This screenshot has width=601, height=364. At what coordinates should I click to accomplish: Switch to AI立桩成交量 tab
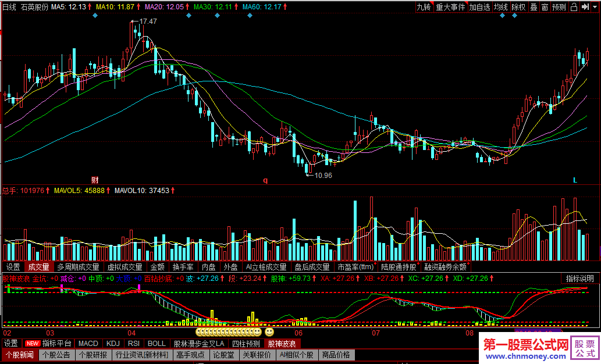click(266, 267)
